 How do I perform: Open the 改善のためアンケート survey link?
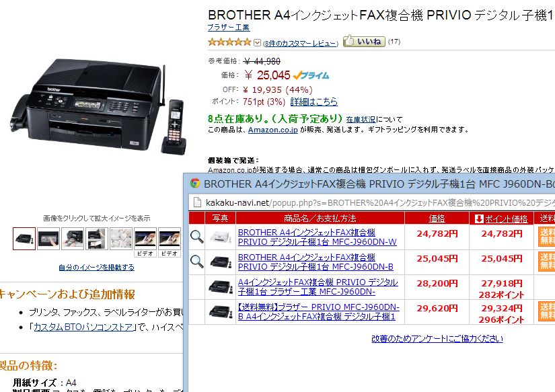[x=437, y=339]
